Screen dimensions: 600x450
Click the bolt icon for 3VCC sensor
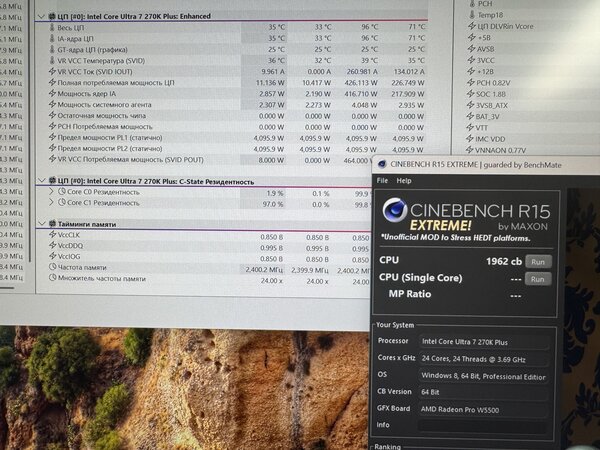tap(471, 60)
